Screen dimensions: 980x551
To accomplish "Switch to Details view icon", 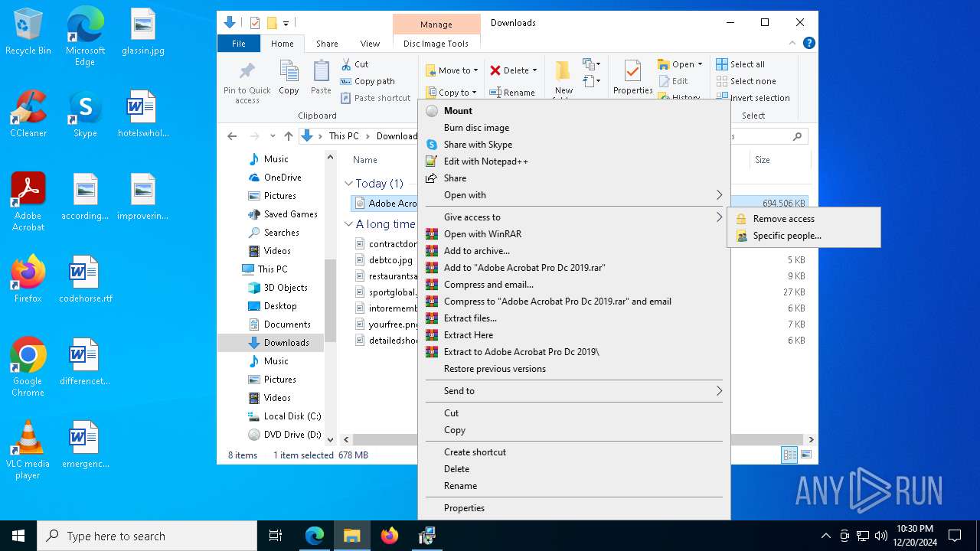I will (x=789, y=455).
